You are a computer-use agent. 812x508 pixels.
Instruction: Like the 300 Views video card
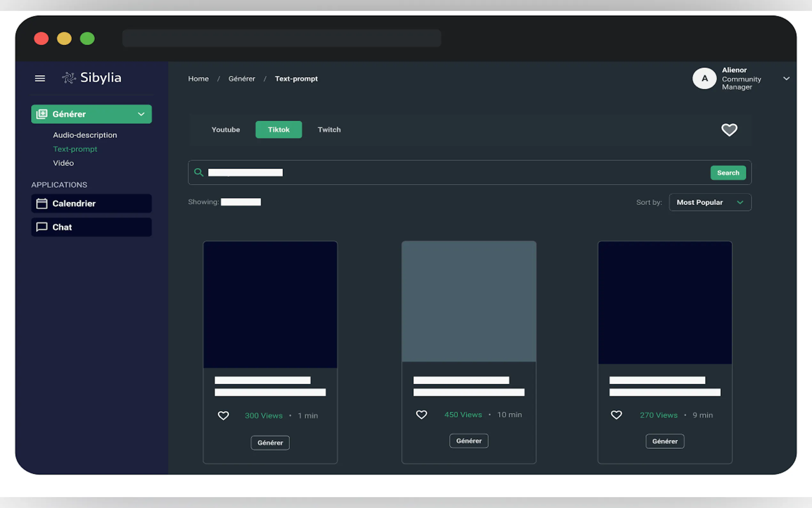[223, 416]
